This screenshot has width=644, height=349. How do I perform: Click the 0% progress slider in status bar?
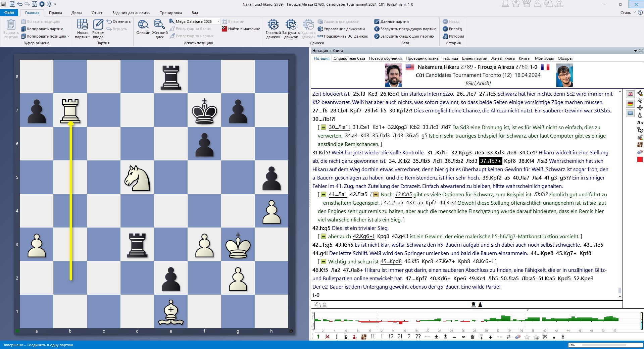[x=604, y=345]
